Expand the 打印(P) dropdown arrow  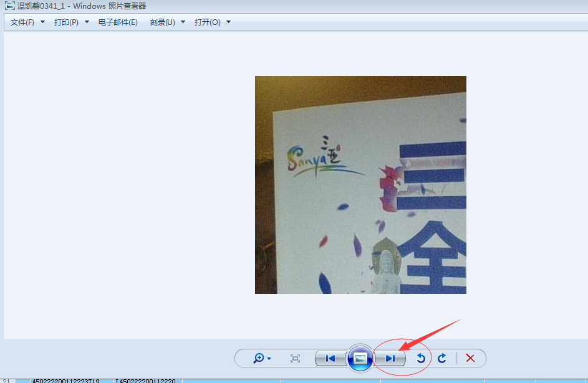click(x=87, y=22)
